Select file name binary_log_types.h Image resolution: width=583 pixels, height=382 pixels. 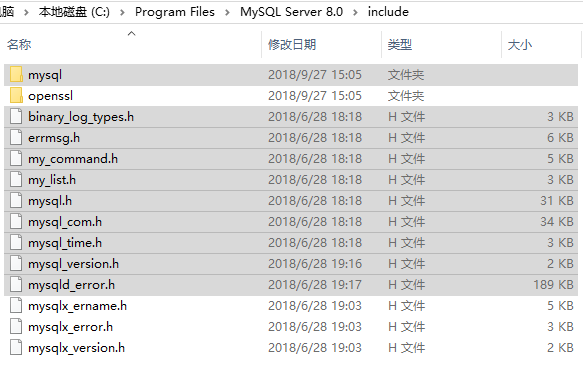pos(81,117)
